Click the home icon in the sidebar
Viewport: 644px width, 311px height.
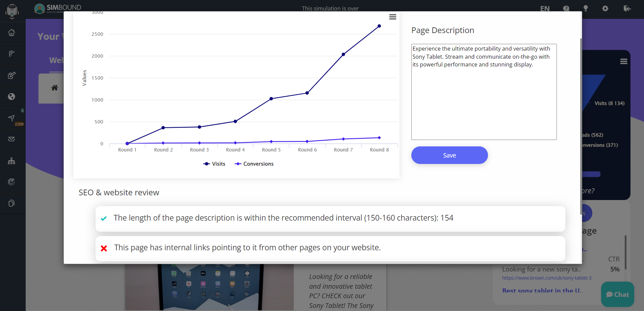[11, 33]
